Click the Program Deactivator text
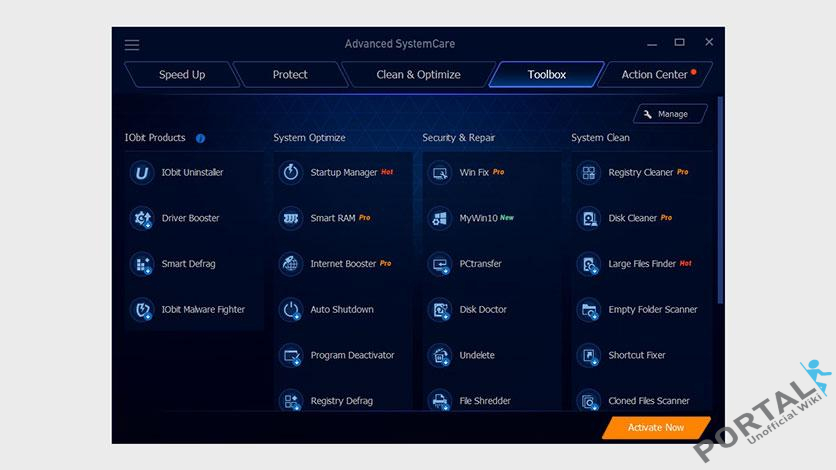Viewport: 836px width, 470px height. pos(352,355)
